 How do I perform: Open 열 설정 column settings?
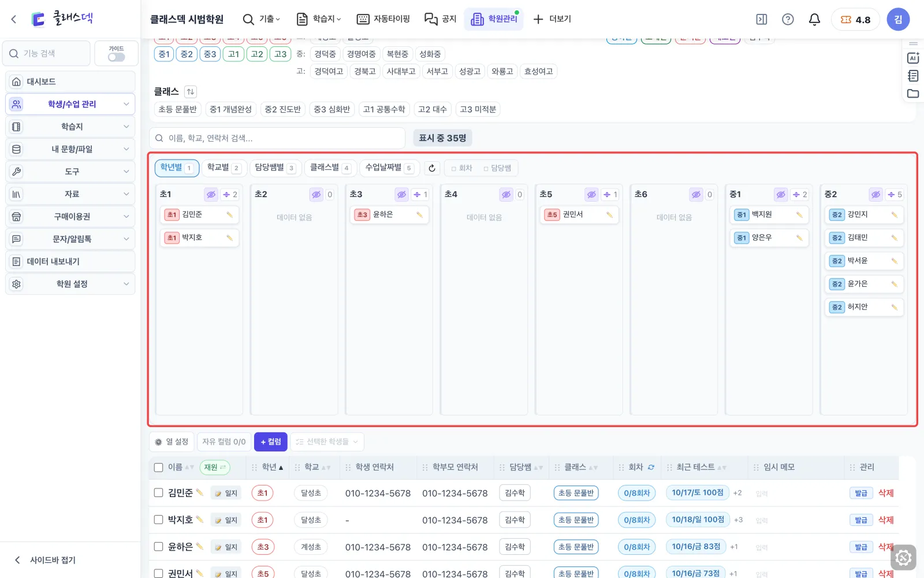click(172, 442)
